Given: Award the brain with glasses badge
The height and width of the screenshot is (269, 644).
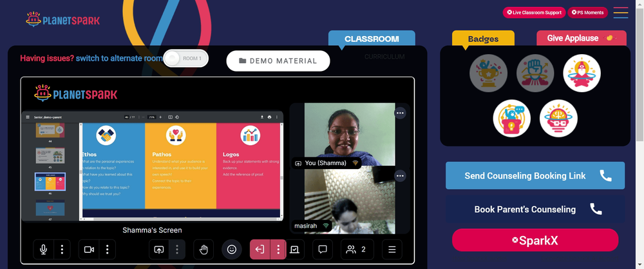Looking at the screenshot, I should [558, 119].
